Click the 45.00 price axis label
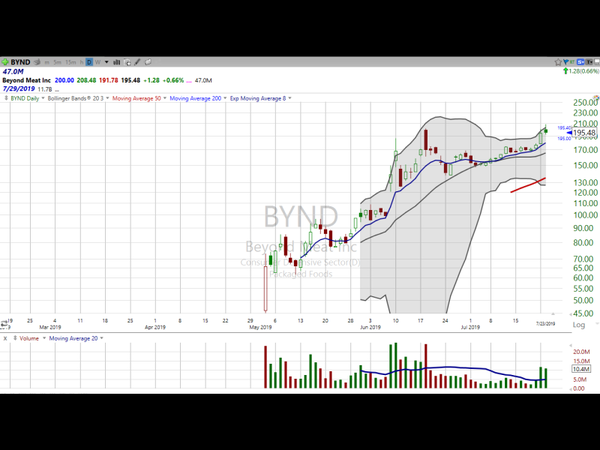Image resolution: width=600 pixels, height=450 pixels. pyautogui.click(x=585, y=313)
